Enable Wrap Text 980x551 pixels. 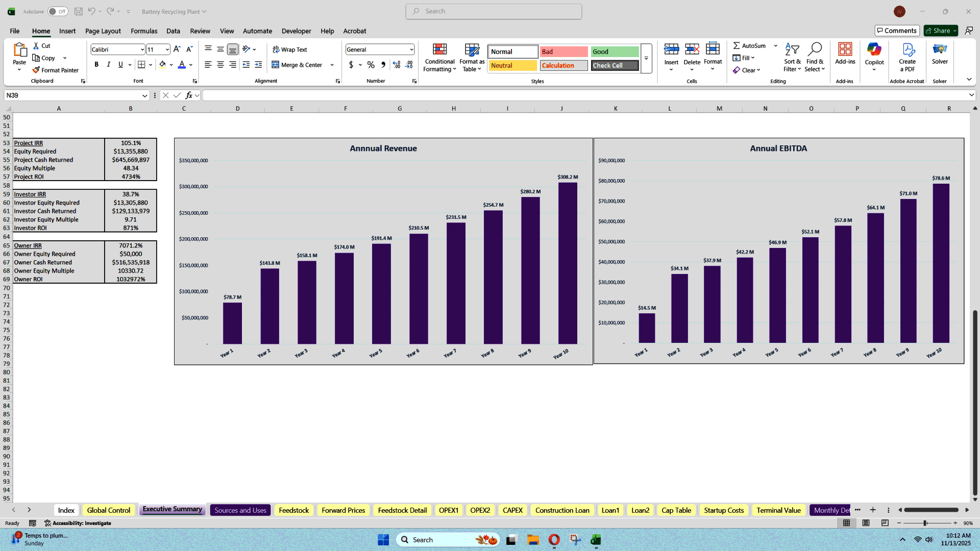point(289,49)
